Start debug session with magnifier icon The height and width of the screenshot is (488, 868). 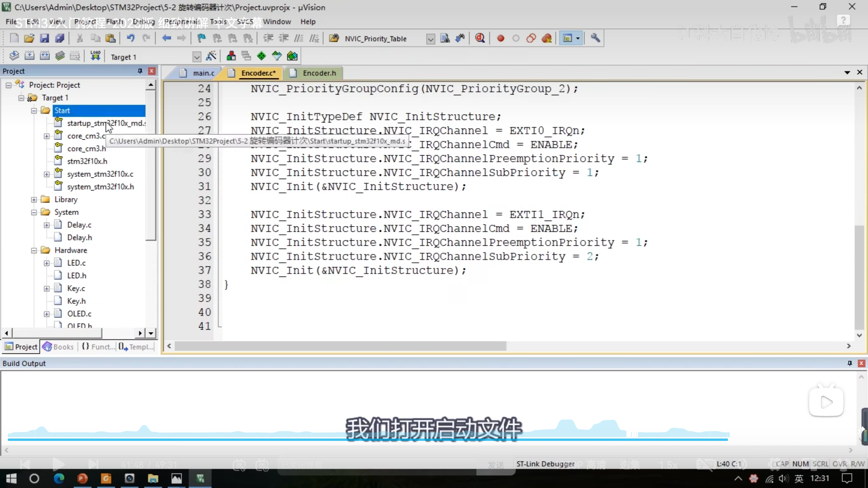(480, 38)
